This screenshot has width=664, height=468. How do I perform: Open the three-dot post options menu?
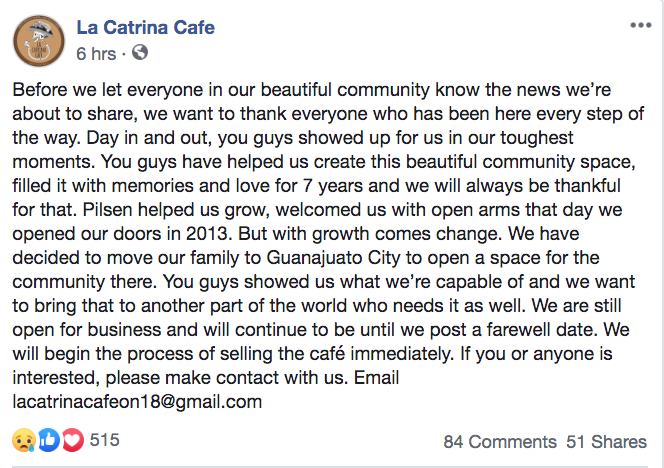640,25
